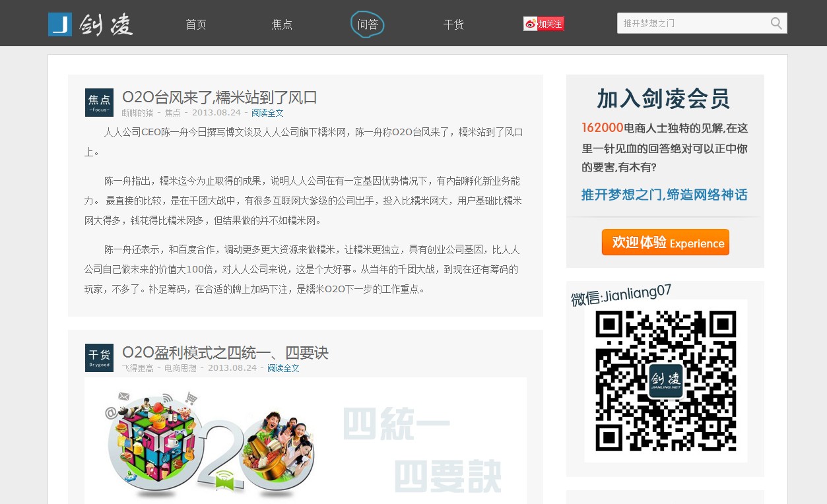The width and height of the screenshot is (827, 504).
Task: Click author name 飞得更高
Action: tap(137, 368)
